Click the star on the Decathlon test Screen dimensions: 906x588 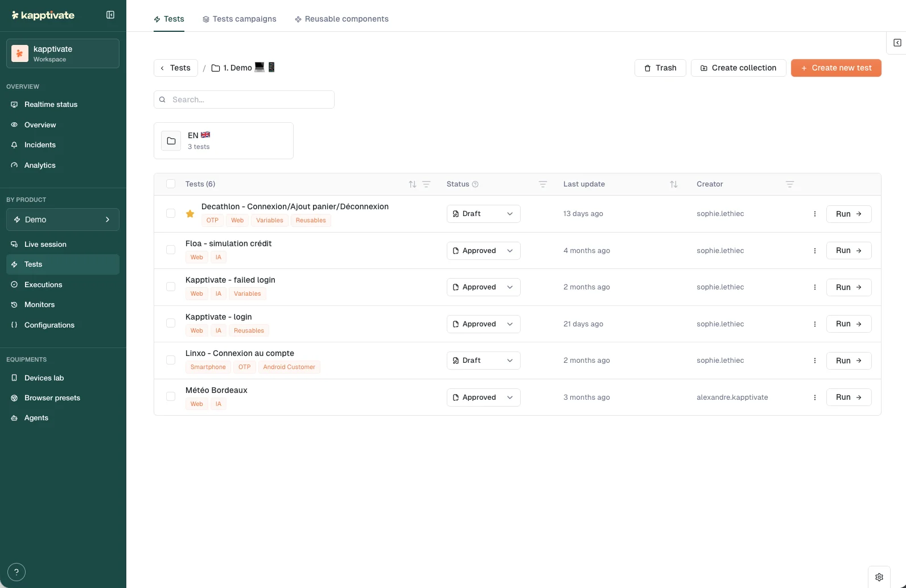pos(190,214)
